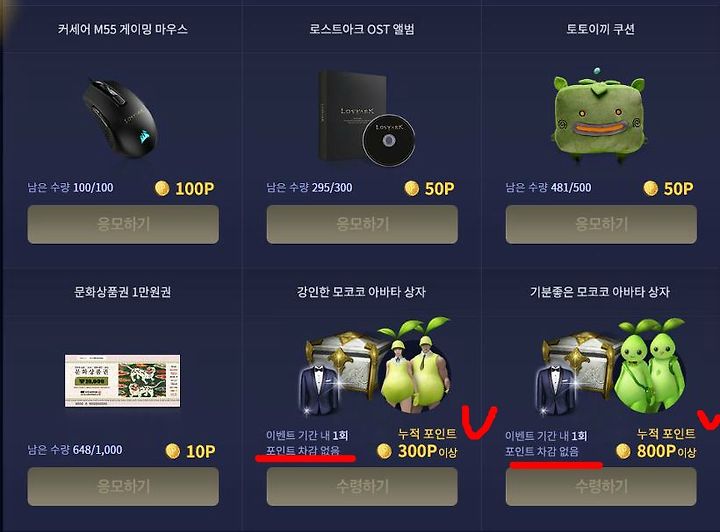Click the coin icon on the OST album price

(x=411, y=188)
